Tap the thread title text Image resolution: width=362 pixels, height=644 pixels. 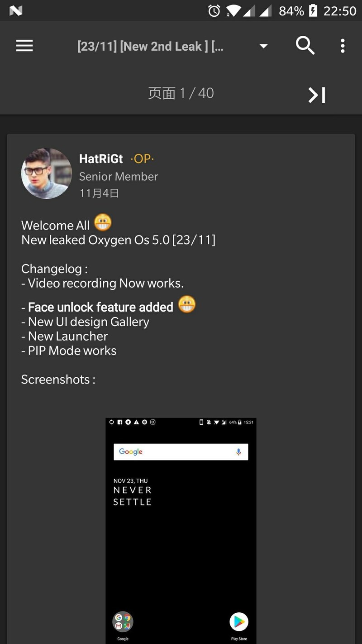click(x=150, y=46)
